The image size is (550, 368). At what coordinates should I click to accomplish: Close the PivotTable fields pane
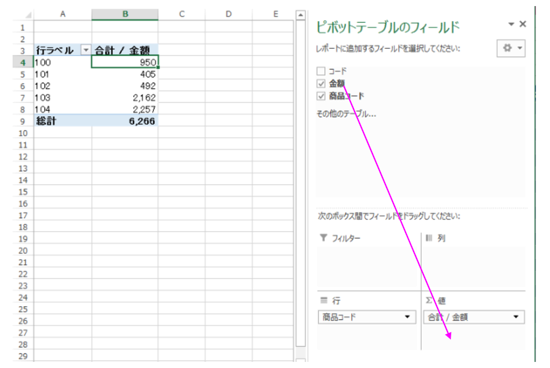click(x=523, y=24)
